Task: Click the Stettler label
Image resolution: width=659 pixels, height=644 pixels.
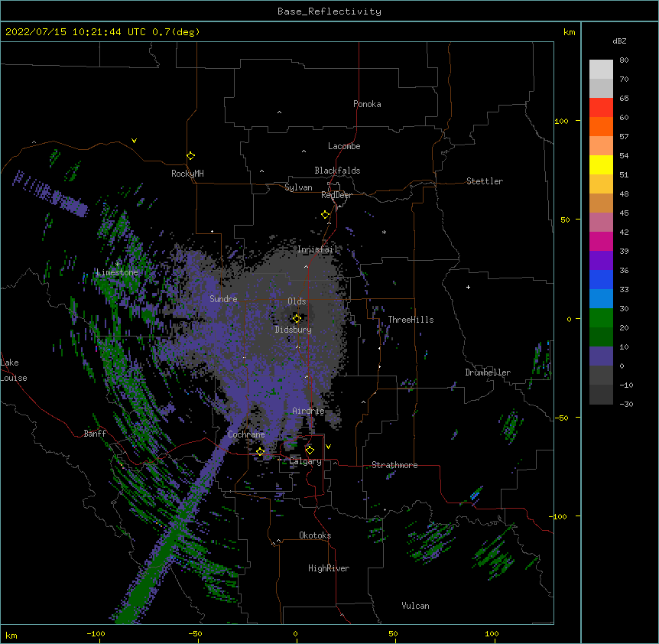Action: point(485,181)
